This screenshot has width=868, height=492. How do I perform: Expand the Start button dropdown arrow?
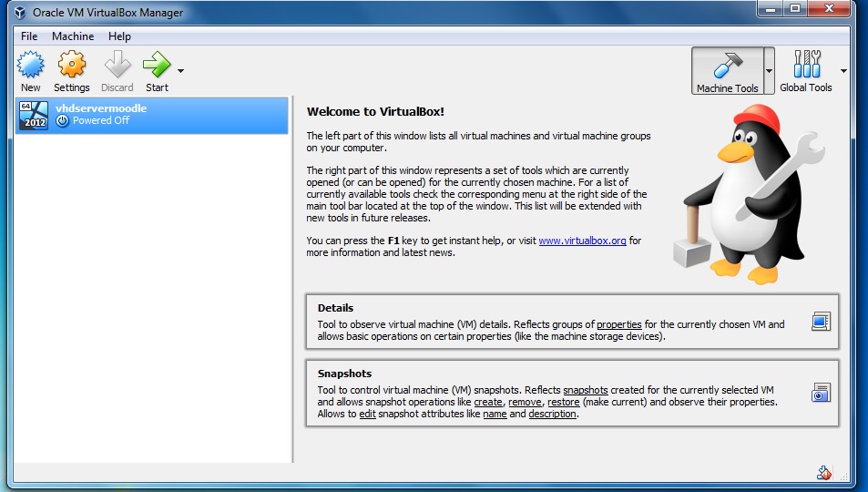[180, 71]
